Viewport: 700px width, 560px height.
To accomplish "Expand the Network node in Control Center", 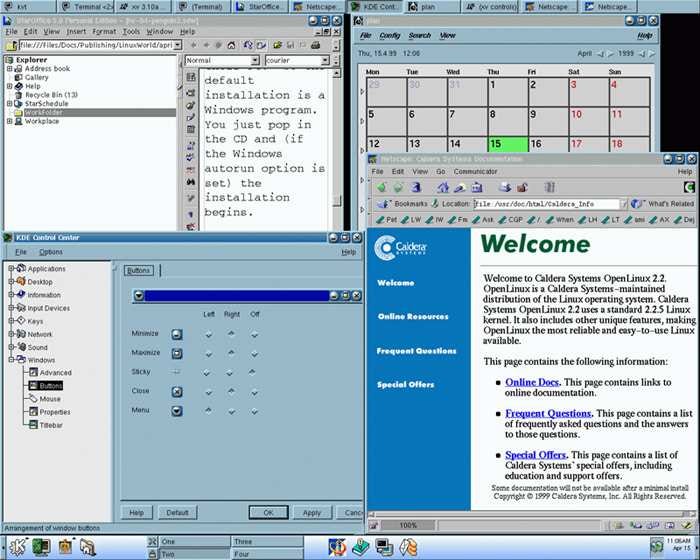I will 11,334.
